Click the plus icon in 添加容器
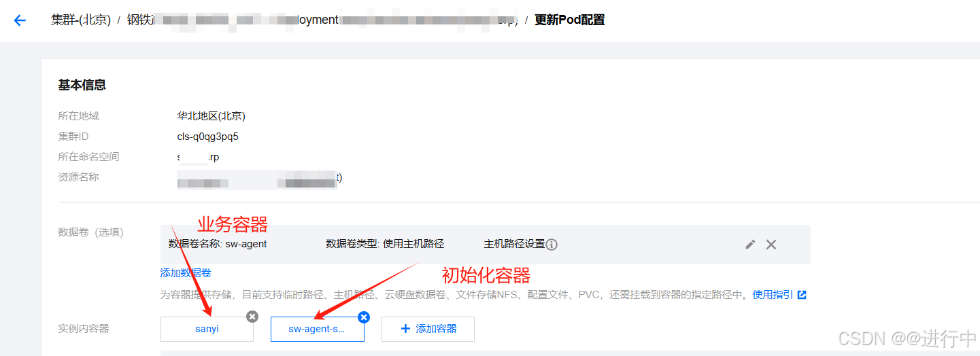The height and width of the screenshot is (356, 980). point(406,329)
